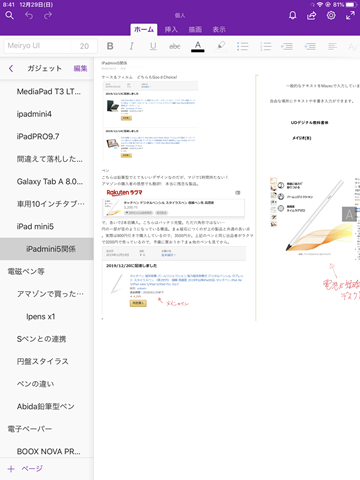Switch to the 挿入 tab

point(171,29)
